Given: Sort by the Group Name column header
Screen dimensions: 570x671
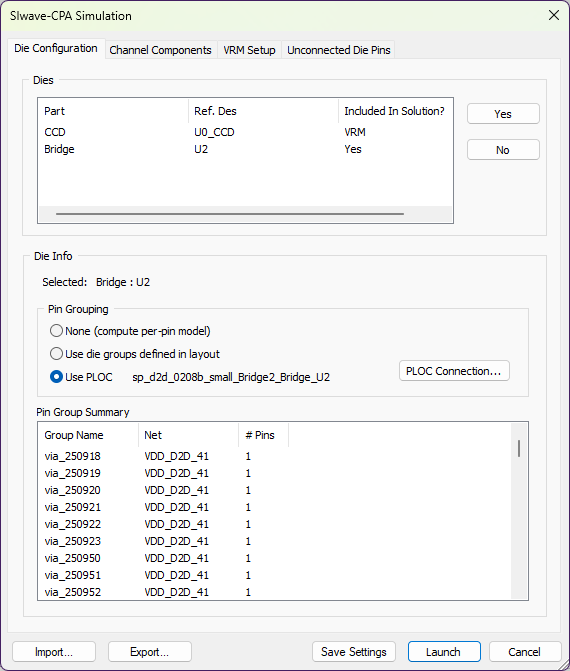Looking at the screenshot, I should [89, 435].
